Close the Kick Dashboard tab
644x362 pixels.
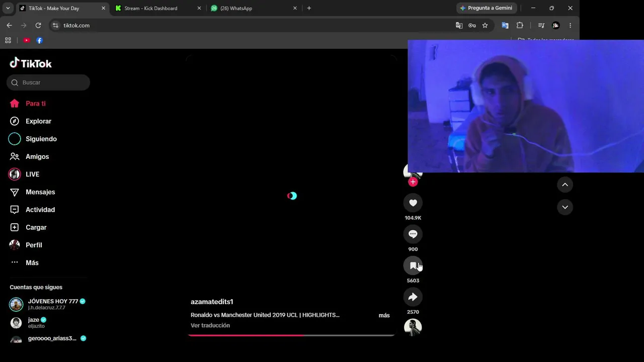tap(199, 8)
